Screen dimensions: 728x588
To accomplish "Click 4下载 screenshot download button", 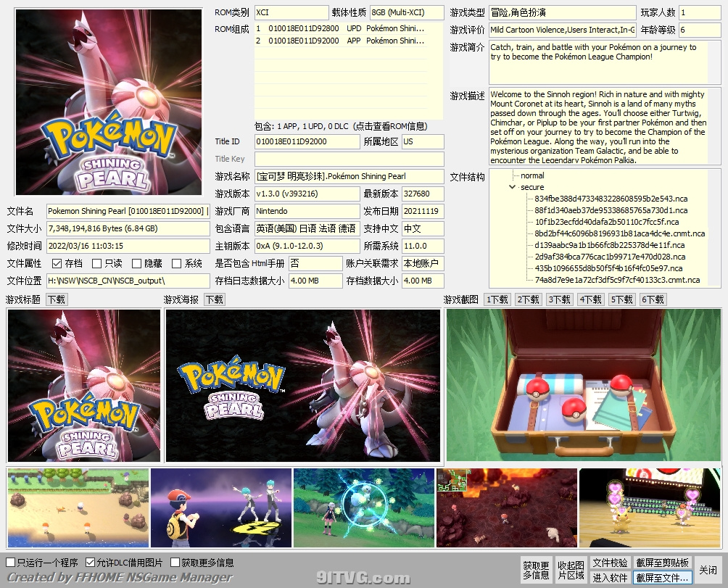I will [590, 300].
